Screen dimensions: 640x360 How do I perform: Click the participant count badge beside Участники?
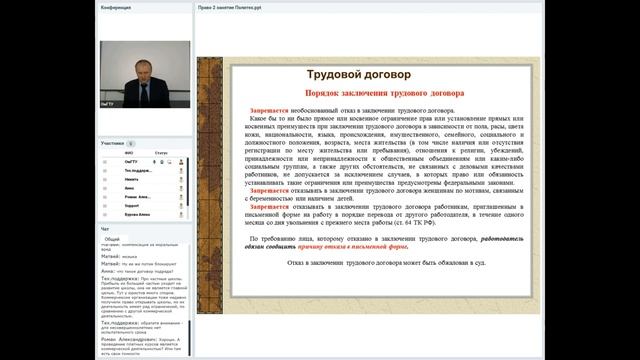(x=131, y=144)
